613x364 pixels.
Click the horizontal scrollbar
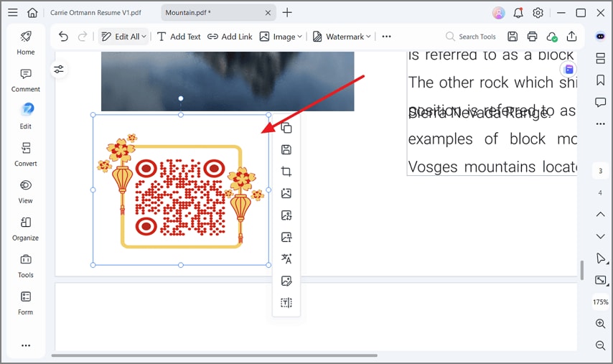[x=214, y=355]
